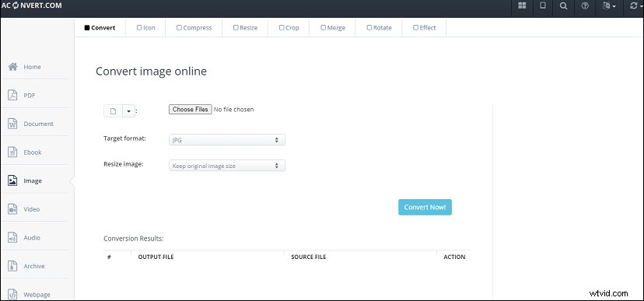Click the Convert Now! button
644x301 pixels.
[425, 207]
